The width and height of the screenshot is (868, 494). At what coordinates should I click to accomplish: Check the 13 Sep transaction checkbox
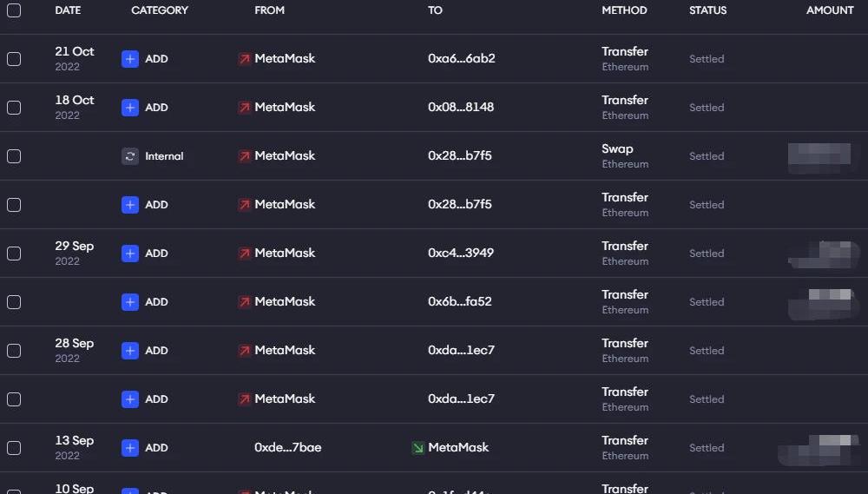coord(14,447)
